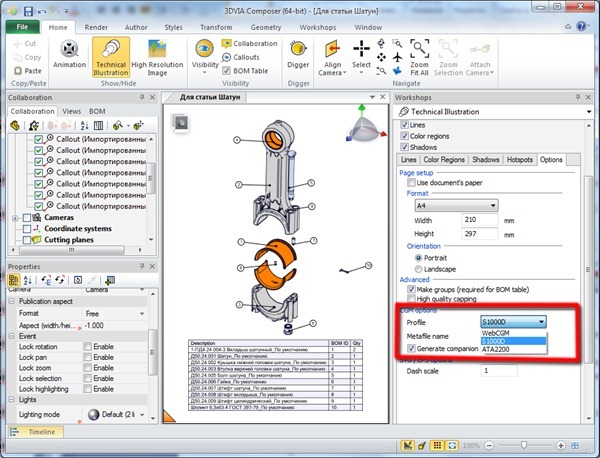
Task: Click the Technical Illustration ribbon button
Action: pyautogui.click(x=111, y=57)
